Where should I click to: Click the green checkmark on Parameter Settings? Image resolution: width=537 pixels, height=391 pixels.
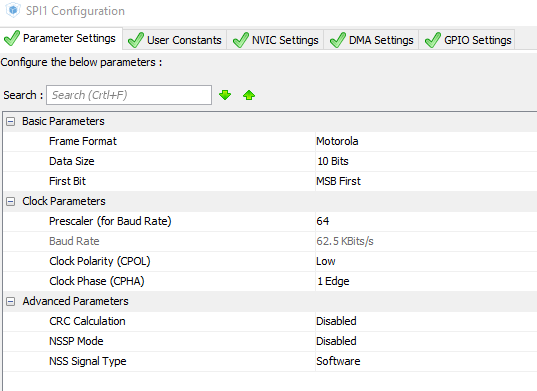coord(12,38)
